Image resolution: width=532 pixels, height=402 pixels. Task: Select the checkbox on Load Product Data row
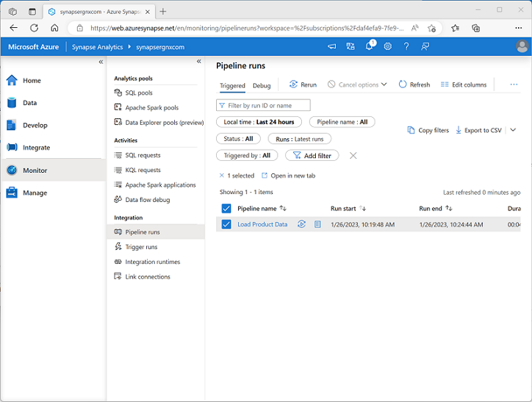point(226,225)
